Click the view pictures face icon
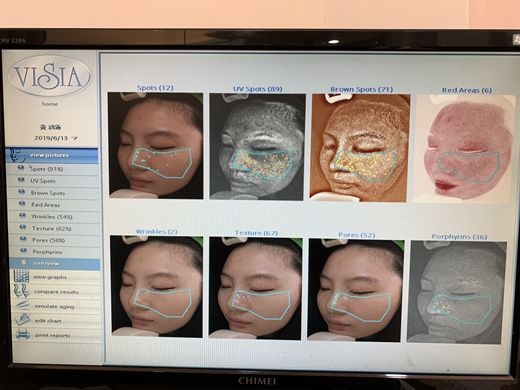This screenshot has width=520, height=390. coord(17,155)
